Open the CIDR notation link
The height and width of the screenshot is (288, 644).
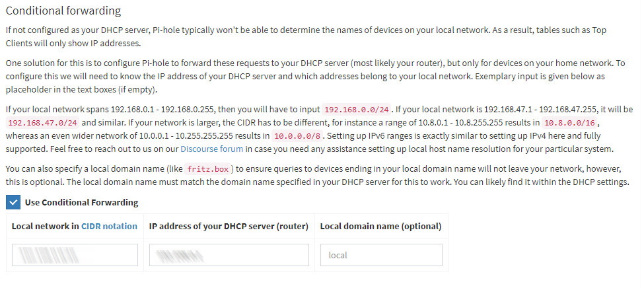click(109, 226)
